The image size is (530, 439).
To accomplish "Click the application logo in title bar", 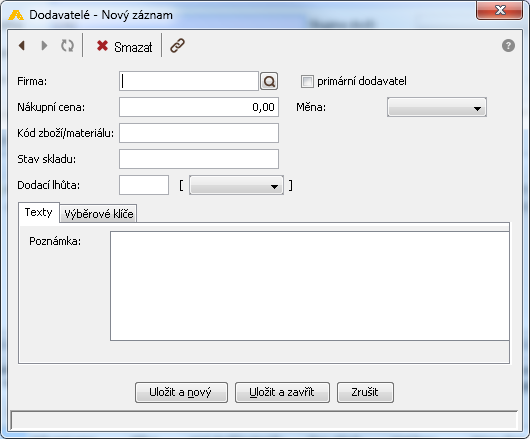I will 16,15.
